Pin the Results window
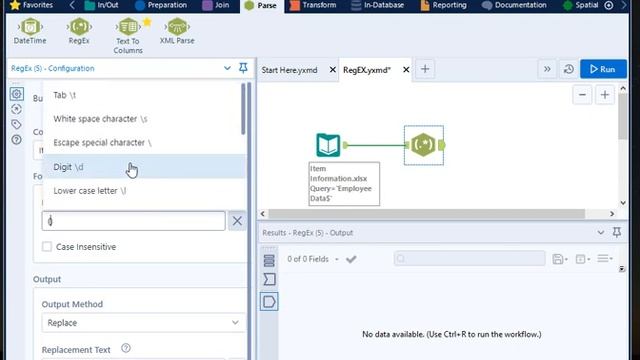This screenshot has width=640, height=360. [617, 233]
